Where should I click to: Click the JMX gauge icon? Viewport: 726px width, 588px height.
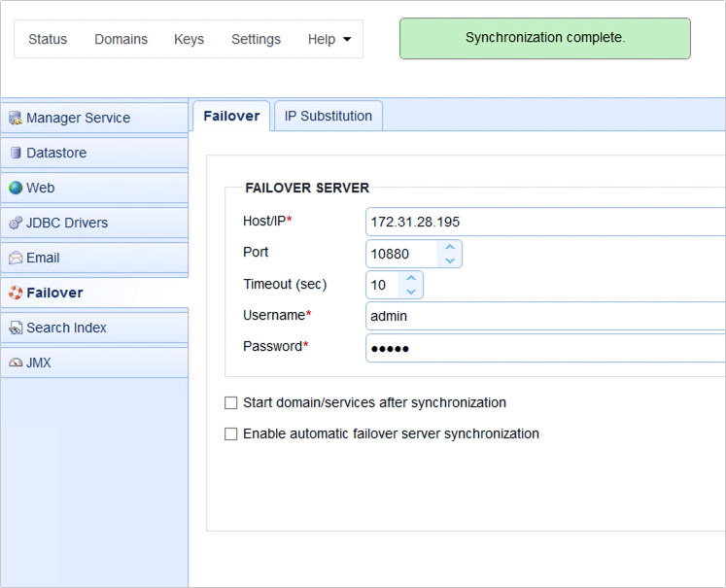(x=15, y=363)
